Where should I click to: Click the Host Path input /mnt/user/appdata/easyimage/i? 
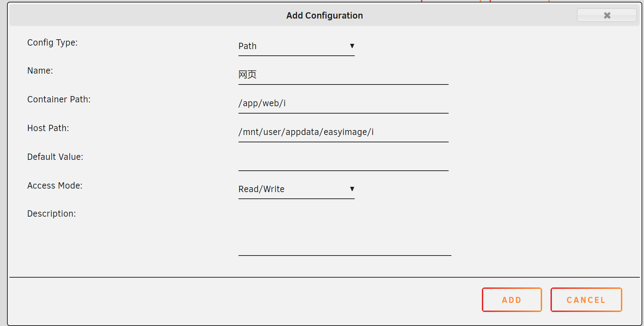click(x=343, y=133)
